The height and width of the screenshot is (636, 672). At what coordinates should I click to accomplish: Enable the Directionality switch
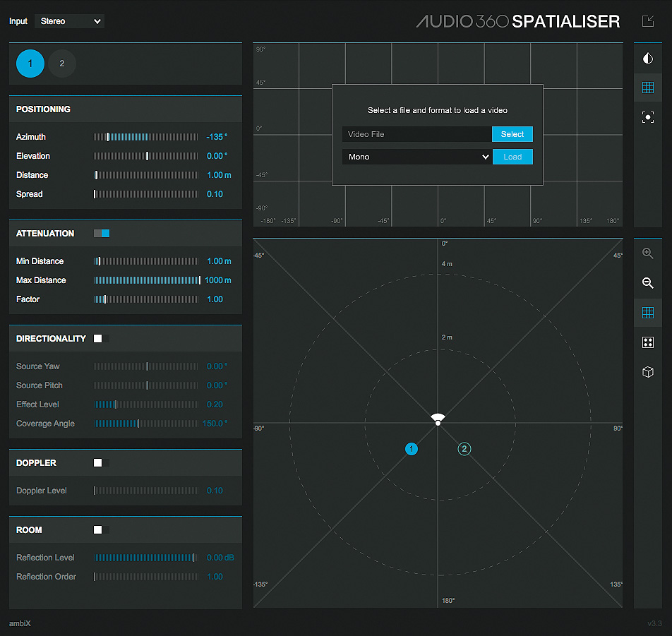tap(102, 339)
